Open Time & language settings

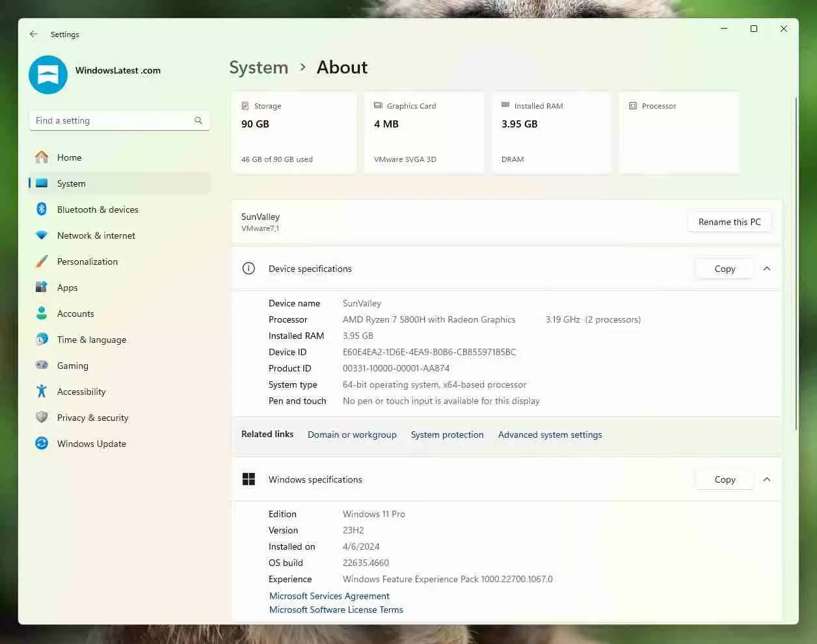click(x=91, y=340)
